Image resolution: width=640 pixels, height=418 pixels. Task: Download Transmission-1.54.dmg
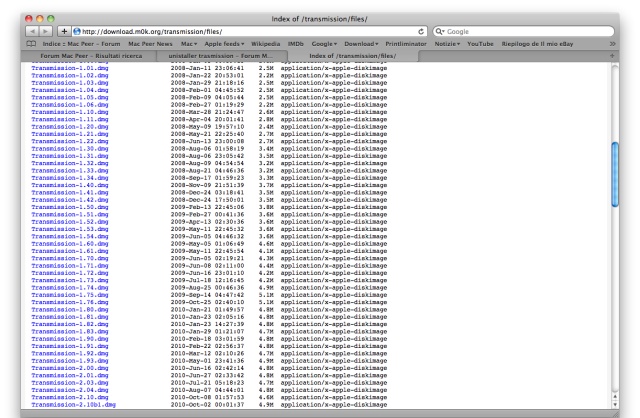click(x=70, y=236)
